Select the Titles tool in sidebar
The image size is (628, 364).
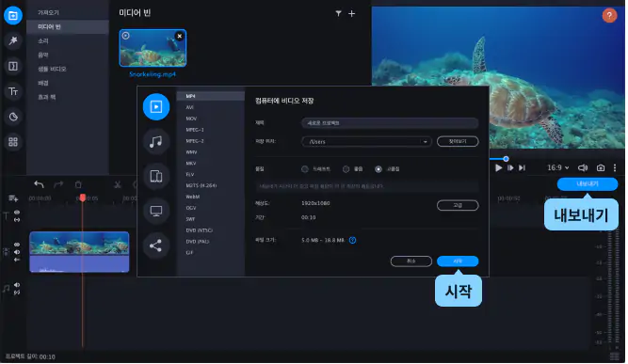(x=13, y=91)
